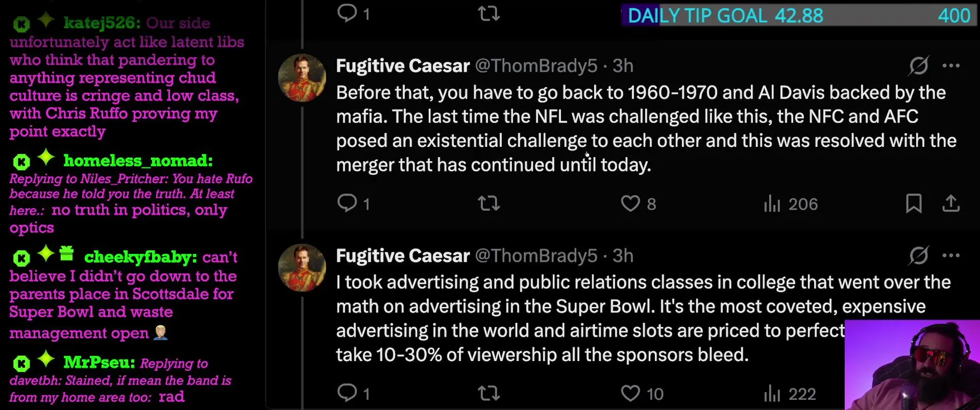Open view count showing 222 views
The width and height of the screenshot is (980, 410).
[790, 393]
